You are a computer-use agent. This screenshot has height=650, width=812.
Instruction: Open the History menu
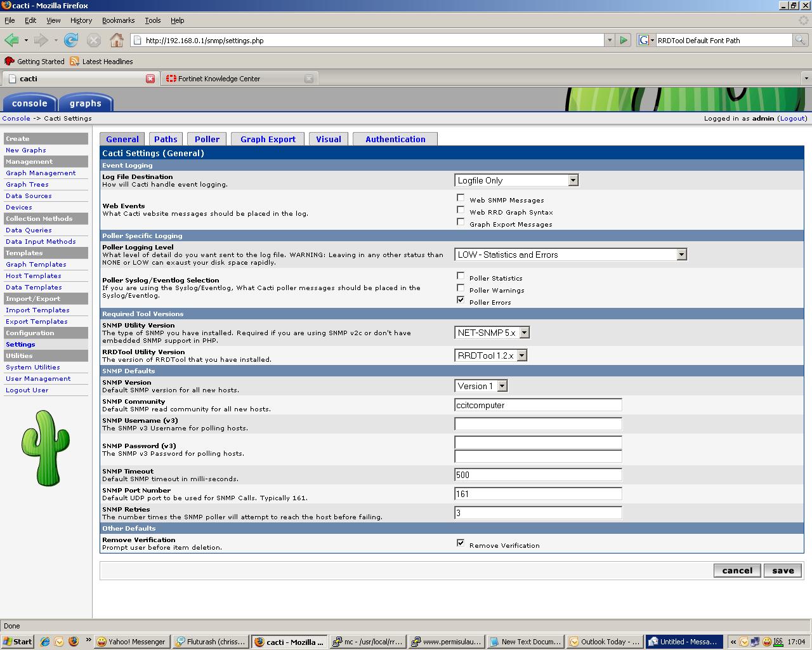tap(81, 20)
